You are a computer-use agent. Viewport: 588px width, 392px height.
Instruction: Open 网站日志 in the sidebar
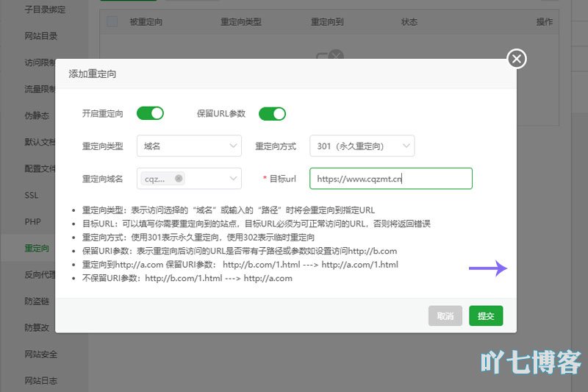(x=41, y=381)
